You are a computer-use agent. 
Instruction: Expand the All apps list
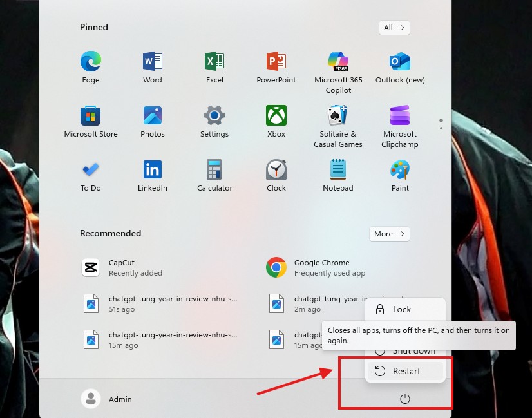click(394, 28)
